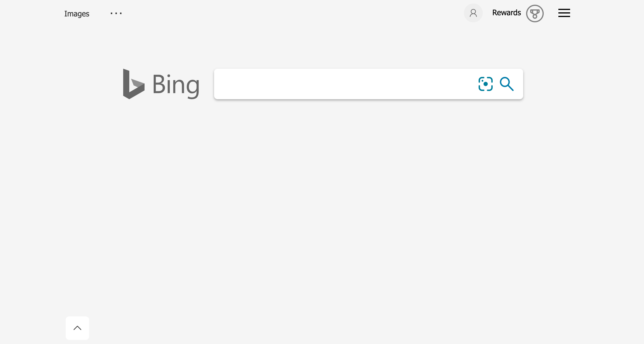Open the hamburger settings menu

[564, 13]
